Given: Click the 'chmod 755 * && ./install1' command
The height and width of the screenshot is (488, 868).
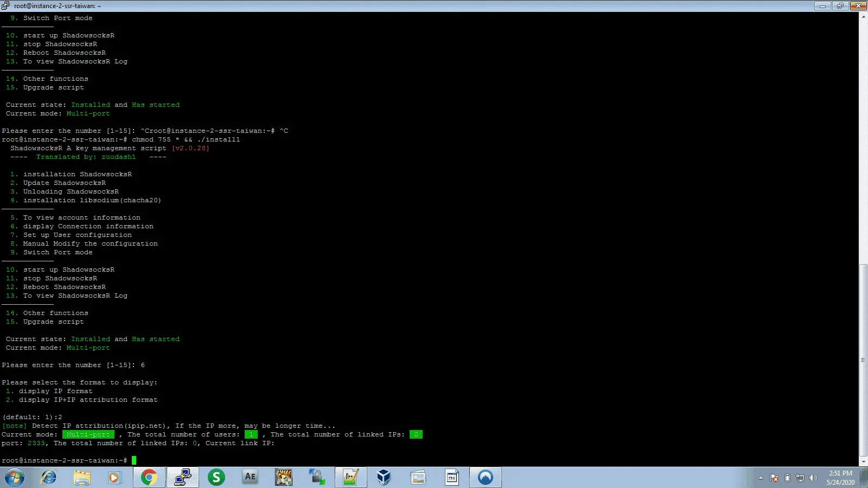Looking at the screenshot, I should point(186,139).
